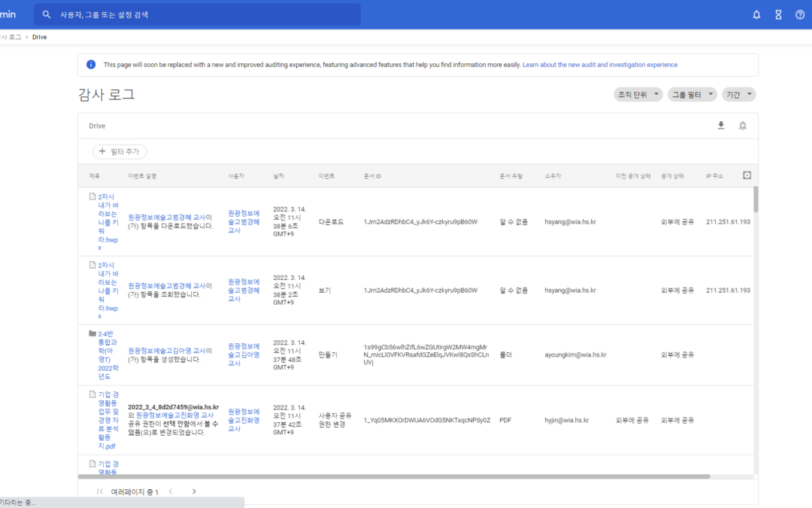812x508 pixels.
Task: Click the blue info icon in banner
Action: 91,64
